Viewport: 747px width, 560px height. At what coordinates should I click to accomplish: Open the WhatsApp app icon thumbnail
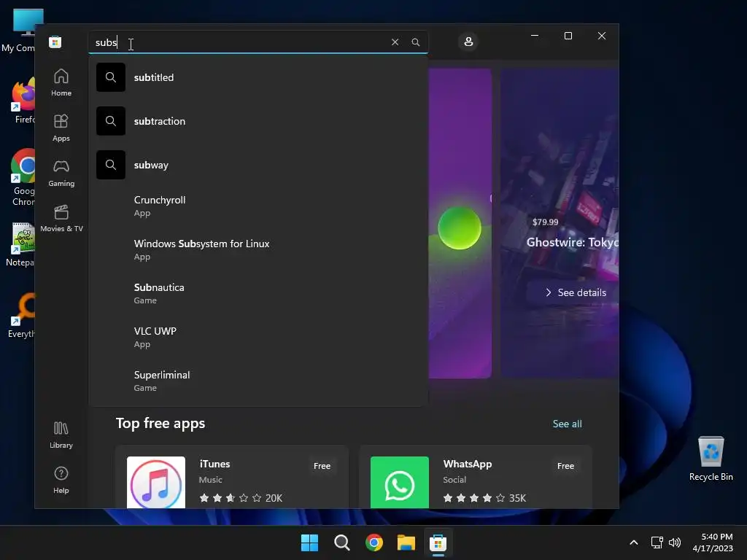click(x=399, y=483)
